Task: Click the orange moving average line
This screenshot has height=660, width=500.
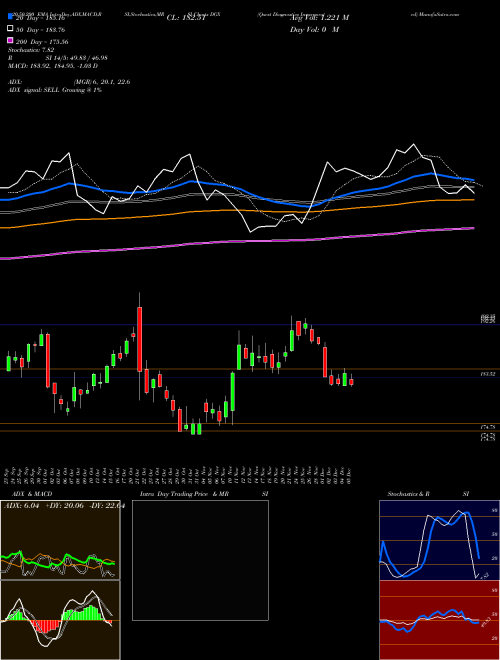Action: [x=236, y=210]
